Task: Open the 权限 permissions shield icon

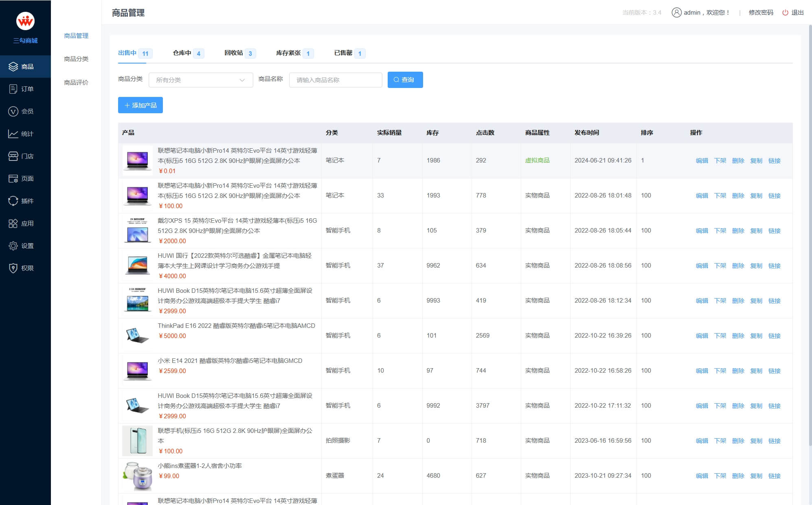Action: (13, 268)
